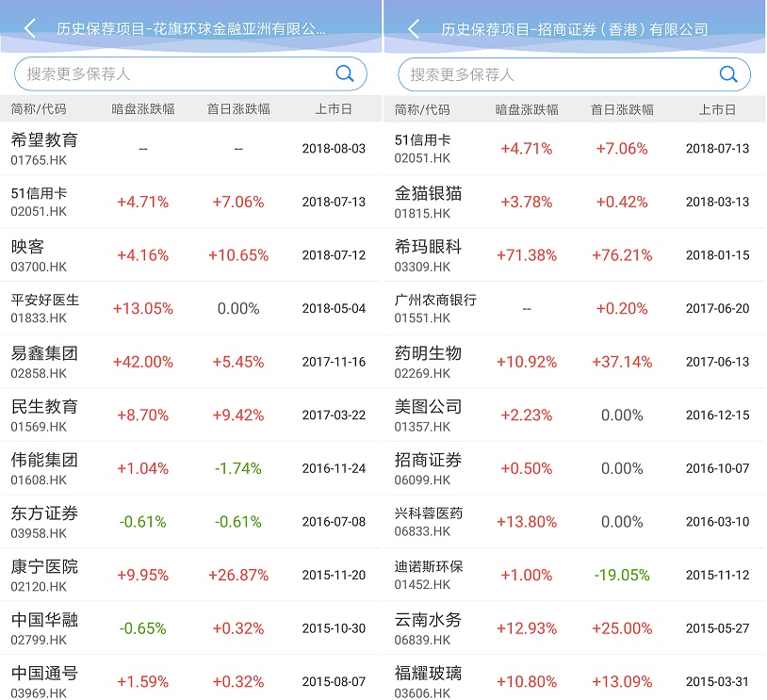
Task: Focus left panel 搜索更多保荐人 search field
Action: tap(190, 73)
